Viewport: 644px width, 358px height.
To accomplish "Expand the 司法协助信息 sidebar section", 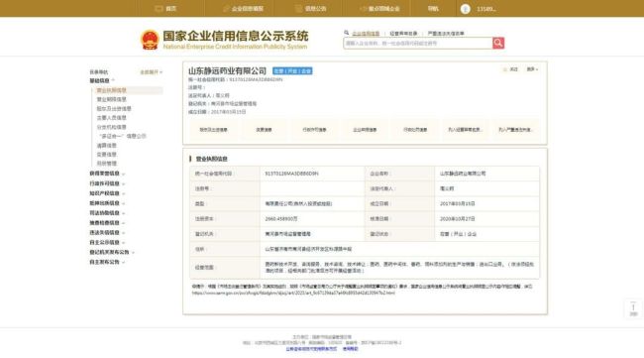I will click(x=107, y=213).
